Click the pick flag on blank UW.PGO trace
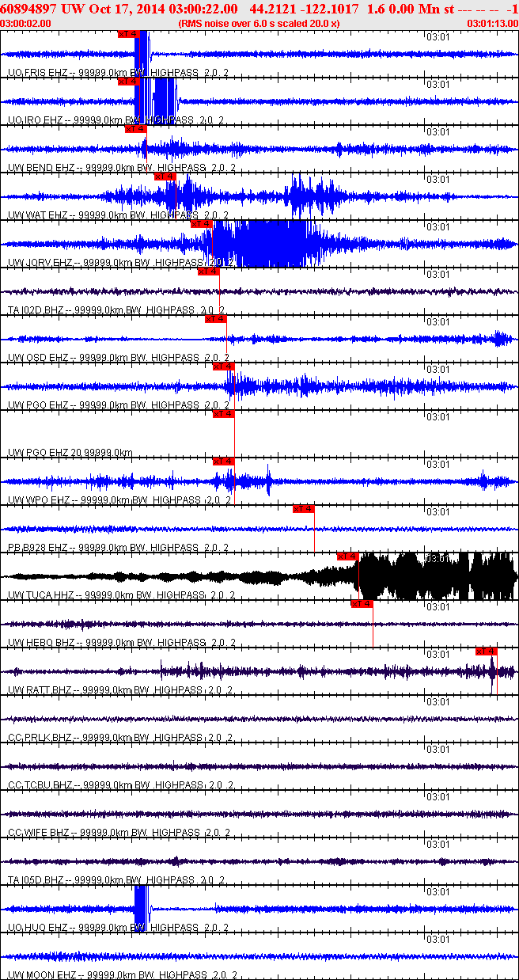Image resolution: width=519 pixels, height=980 pixels. [223, 413]
